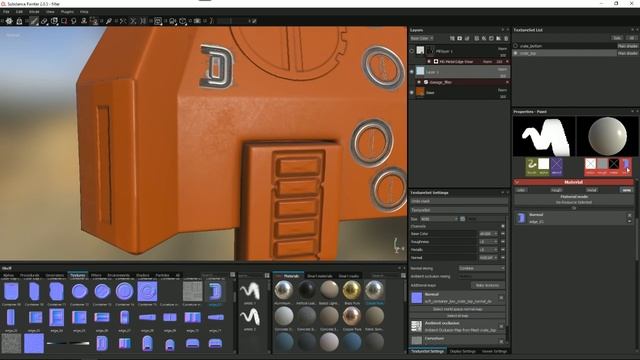Toggle visibility of the orange base layer
The height and width of the screenshot is (360, 640).
(x=412, y=93)
